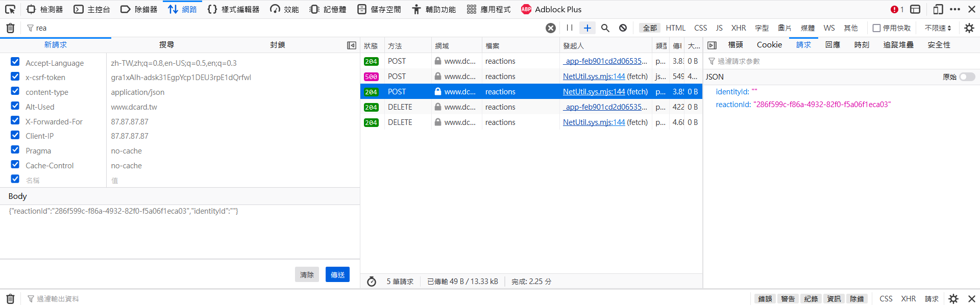Select the Search (搜尋) sidebar tab
This screenshot has width=980, height=307.
166,45
